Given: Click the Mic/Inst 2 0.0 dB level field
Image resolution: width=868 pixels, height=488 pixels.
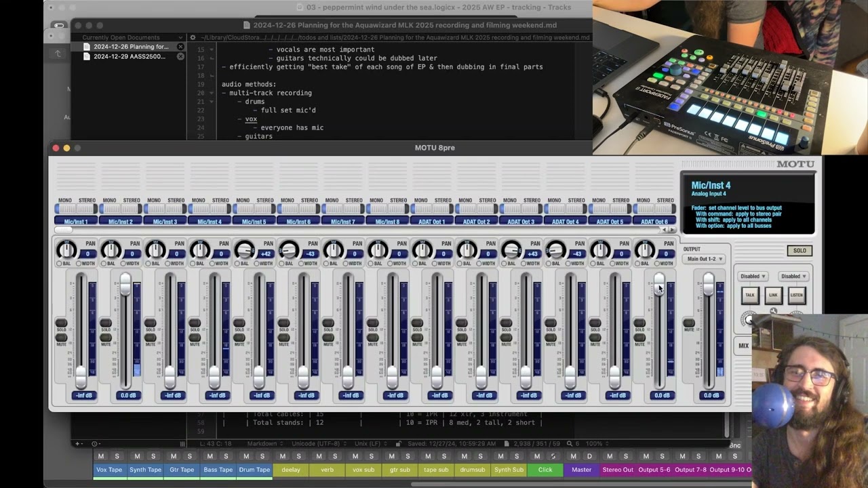Looking at the screenshot, I should [128, 395].
